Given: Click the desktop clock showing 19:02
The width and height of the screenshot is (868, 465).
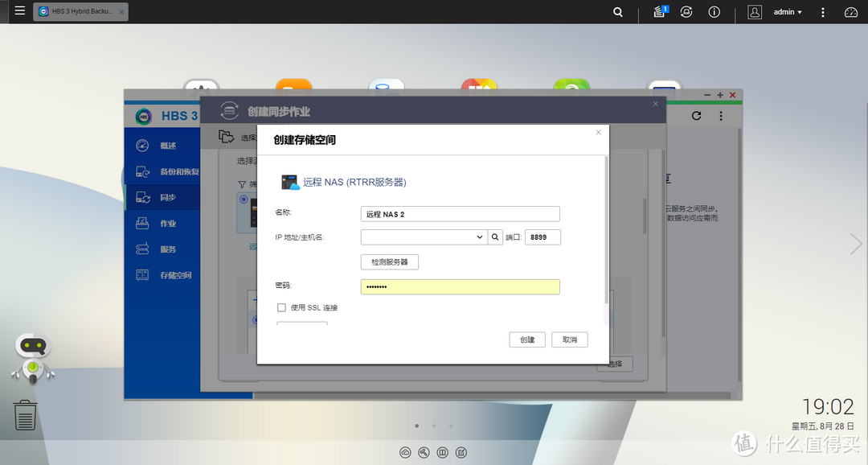Looking at the screenshot, I should (828, 407).
